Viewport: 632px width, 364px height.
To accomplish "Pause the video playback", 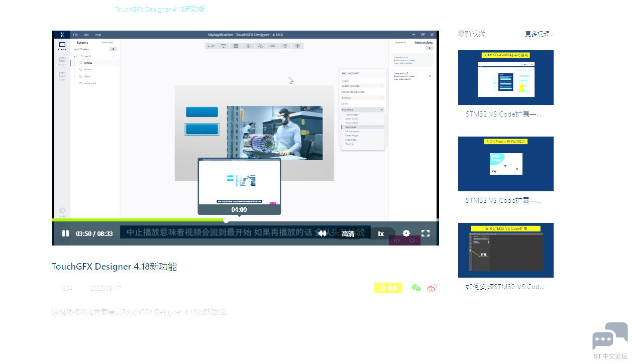I will pos(65,233).
